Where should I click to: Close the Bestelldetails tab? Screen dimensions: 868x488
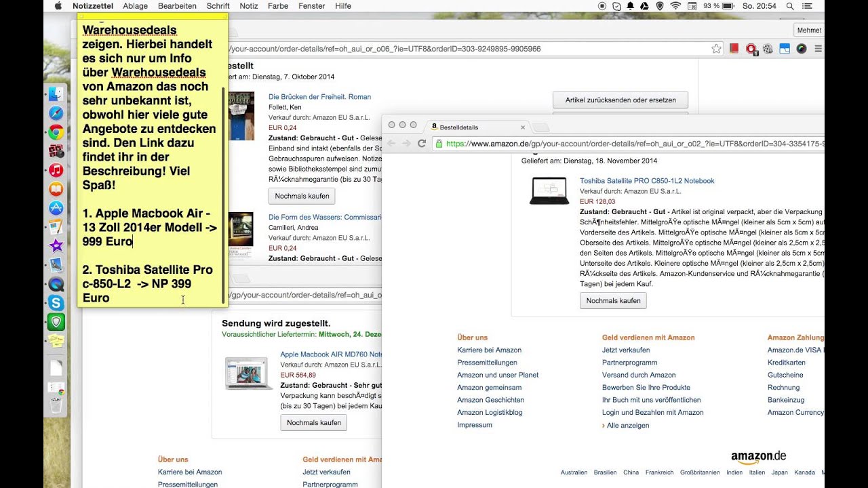(x=523, y=127)
